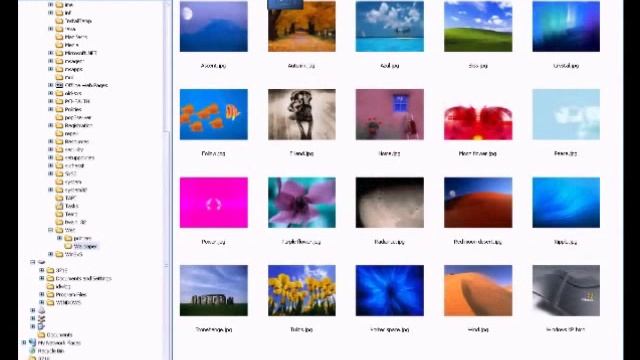The height and width of the screenshot is (360, 640).
Task: Select the Recycle Bin label in tree
Action: tap(51, 351)
